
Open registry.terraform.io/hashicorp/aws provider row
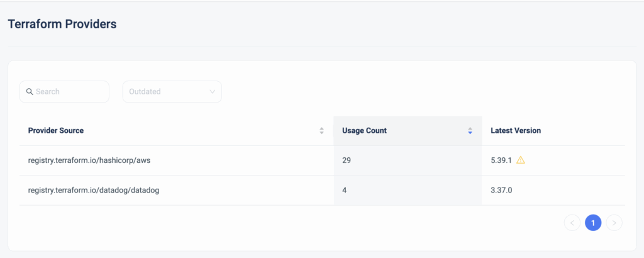[323, 160]
